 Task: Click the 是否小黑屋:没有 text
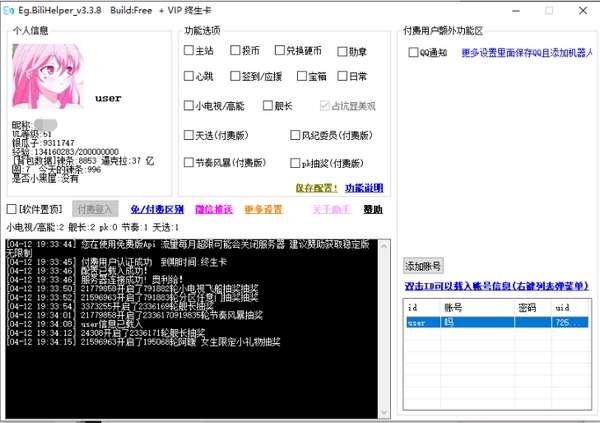45,178
